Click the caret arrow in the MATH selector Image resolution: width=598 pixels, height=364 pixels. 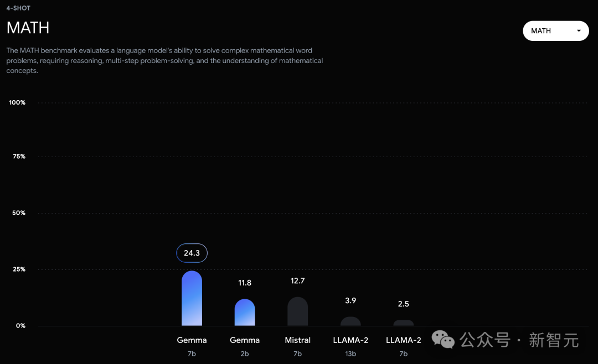pyautogui.click(x=579, y=31)
